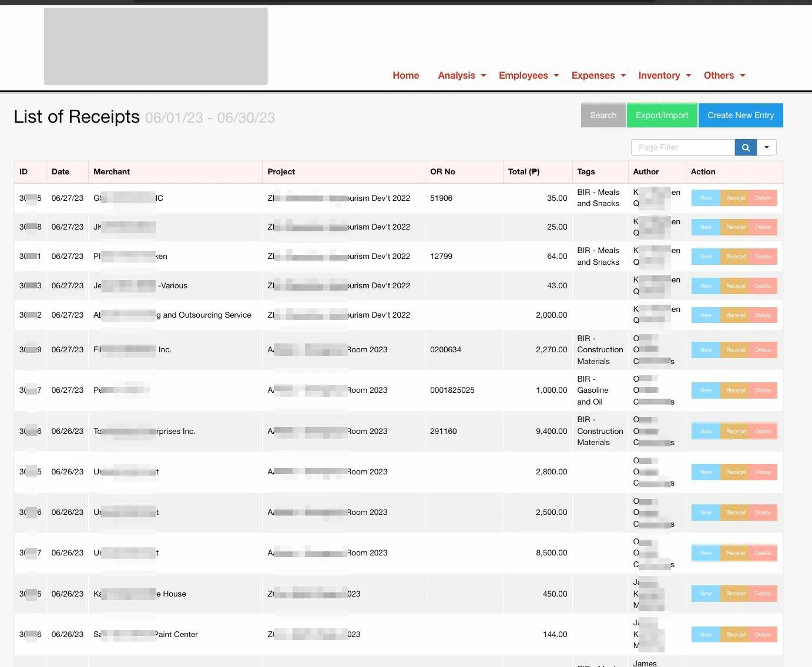The image size is (812, 667).
Task: Click the grey Search button
Action: point(603,115)
